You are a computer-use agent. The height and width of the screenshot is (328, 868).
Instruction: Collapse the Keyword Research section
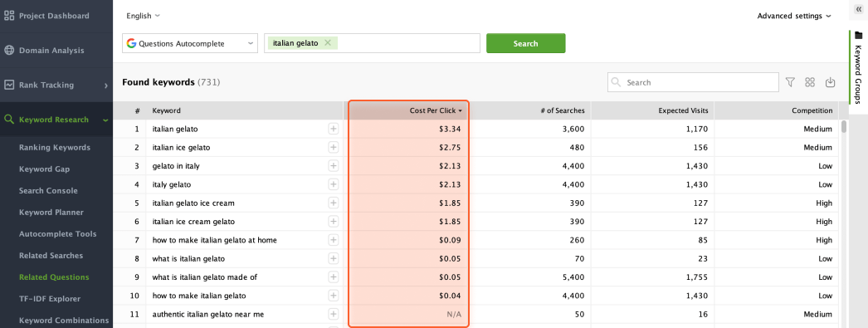105,120
